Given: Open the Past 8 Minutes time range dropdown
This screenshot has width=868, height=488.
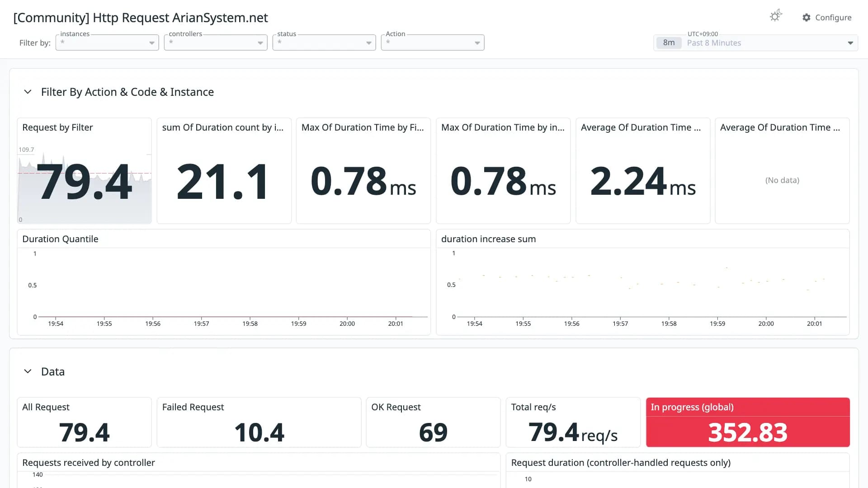Looking at the screenshot, I should pyautogui.click(x=755, y=43).
